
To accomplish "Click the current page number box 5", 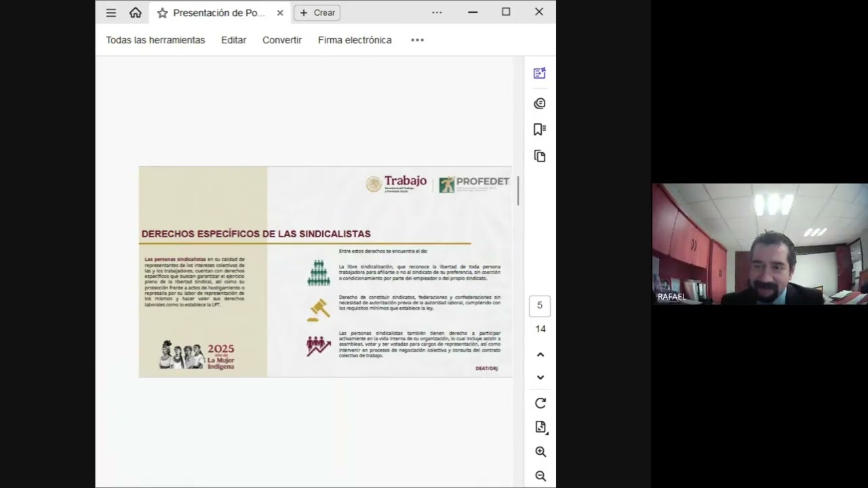I will pyautogui.click(x=540, y=306).
